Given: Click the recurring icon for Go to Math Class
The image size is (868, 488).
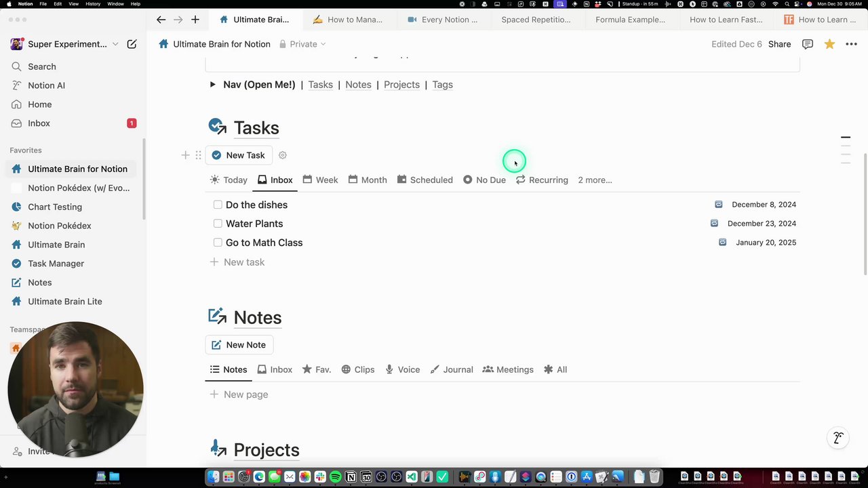Looking at the screenshot, I should 723,242.
